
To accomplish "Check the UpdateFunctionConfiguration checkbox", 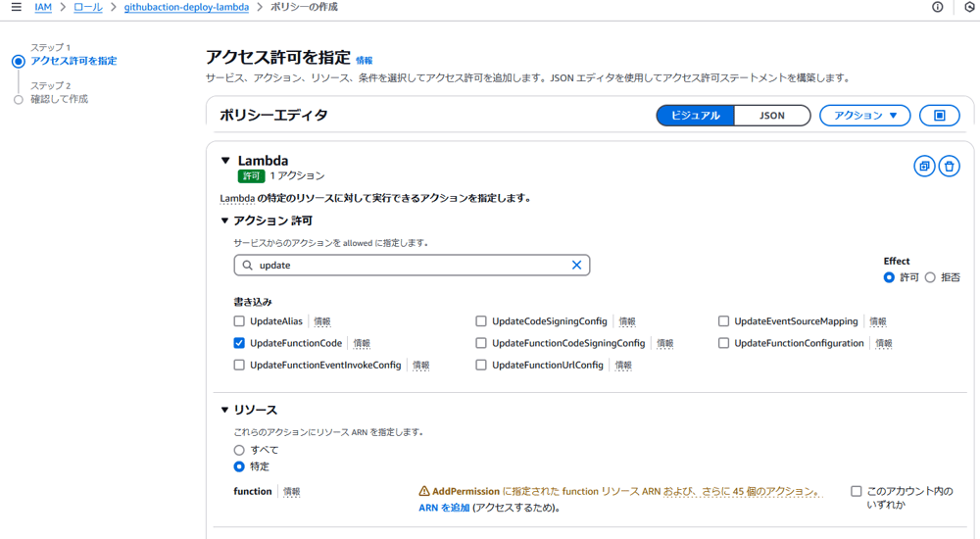I will pos(723,343).
